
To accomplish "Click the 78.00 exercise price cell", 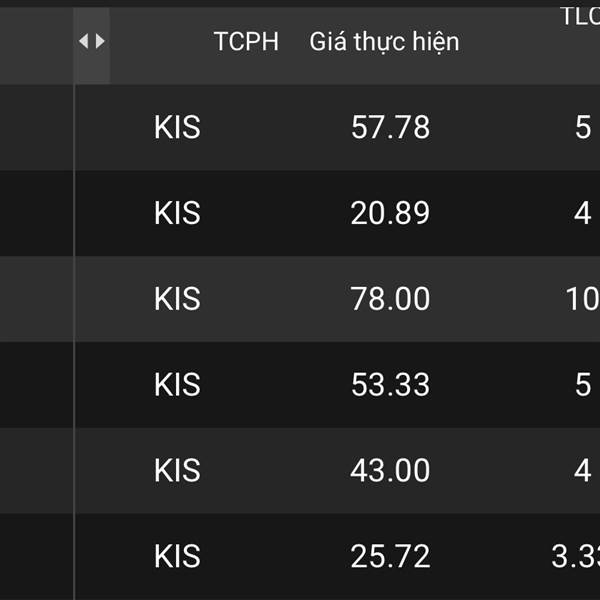I will 390,299.
